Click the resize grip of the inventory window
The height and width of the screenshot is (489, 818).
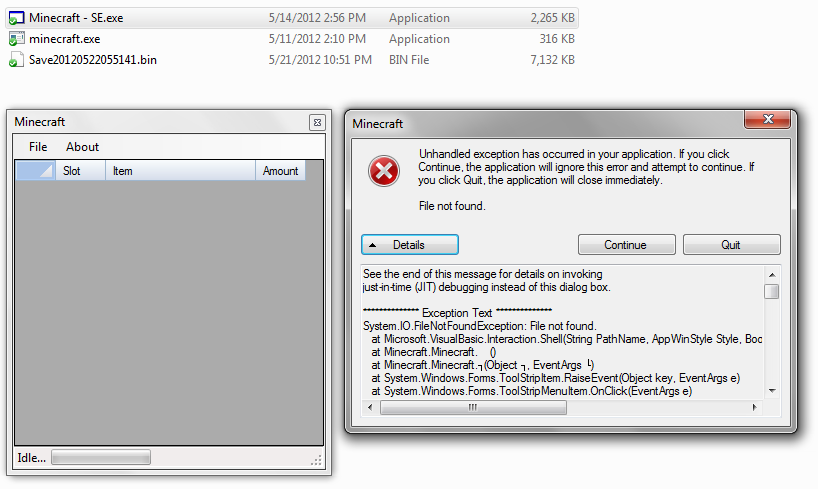(x=317, y=460)
